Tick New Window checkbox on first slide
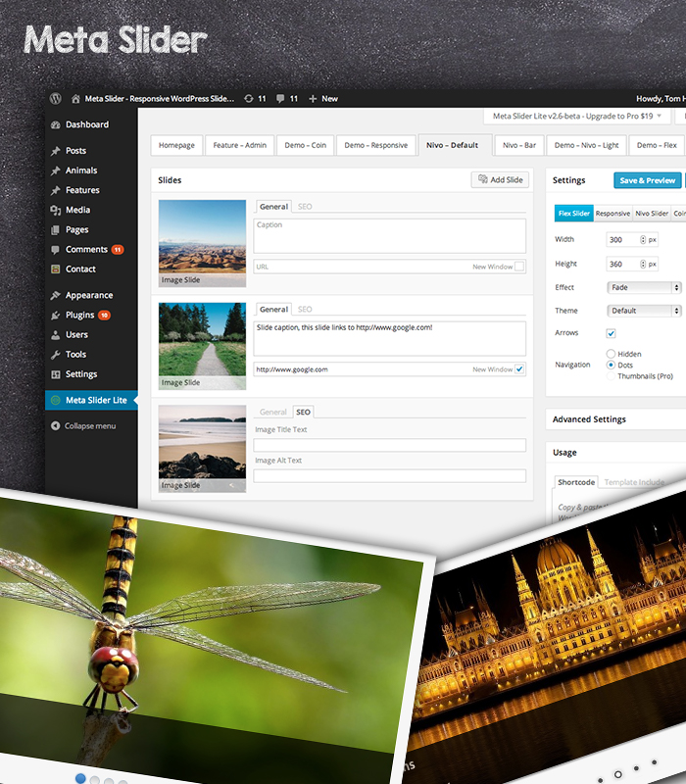 pos(519,267)
